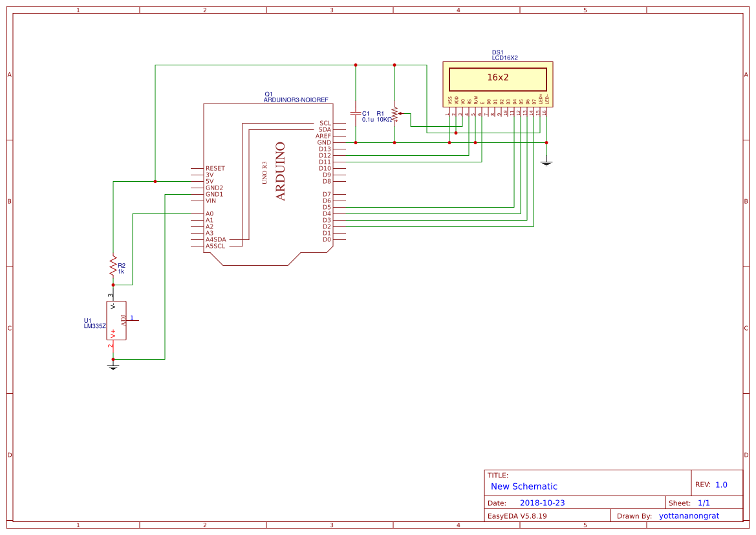This screenshot has height=535, width=756.
Task: Select the C1 capacitor symbol
Action: [x=355, y=115]
